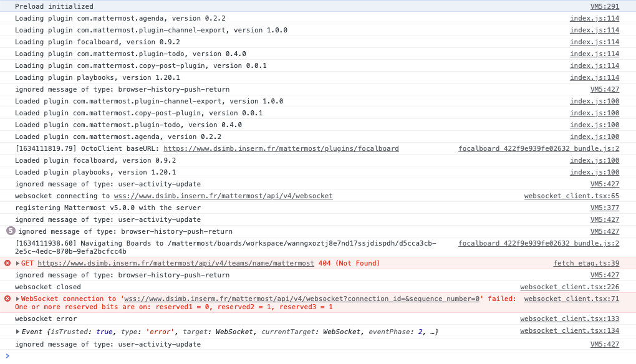Click the repeat count badge 5
The height and width of the screenshot is (364, 636).
point(11,231)
